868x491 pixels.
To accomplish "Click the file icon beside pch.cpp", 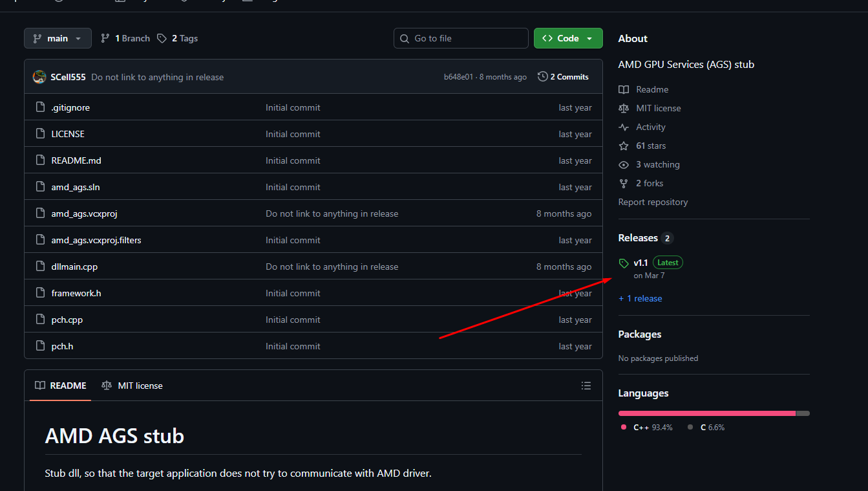I will pos(40,320).
